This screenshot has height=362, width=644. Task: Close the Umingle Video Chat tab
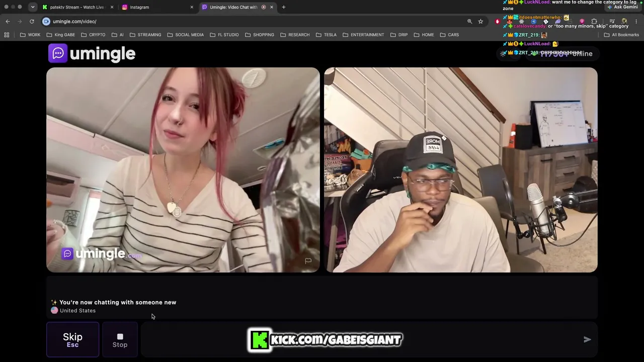[272, 7]
